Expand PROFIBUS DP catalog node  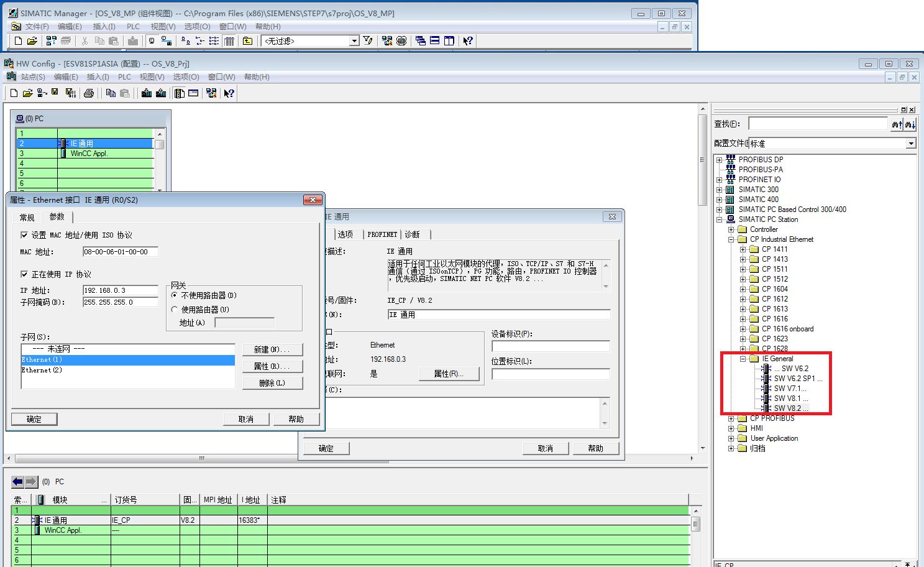[x=720, y=160]
